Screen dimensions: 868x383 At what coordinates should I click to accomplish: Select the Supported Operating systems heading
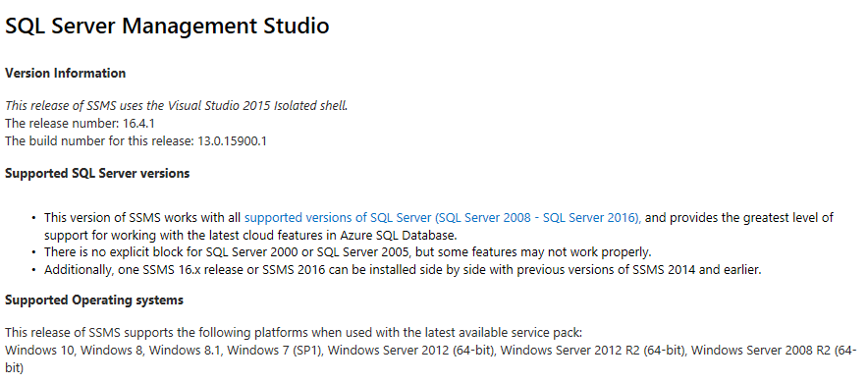tap(94, 301)
